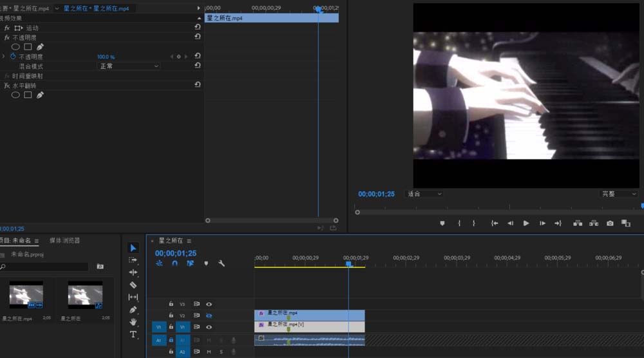Export frame with camera icon

[610, 223]
